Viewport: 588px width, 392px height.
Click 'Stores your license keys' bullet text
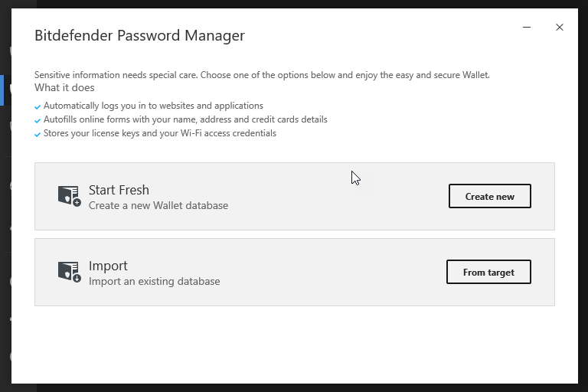160,133
